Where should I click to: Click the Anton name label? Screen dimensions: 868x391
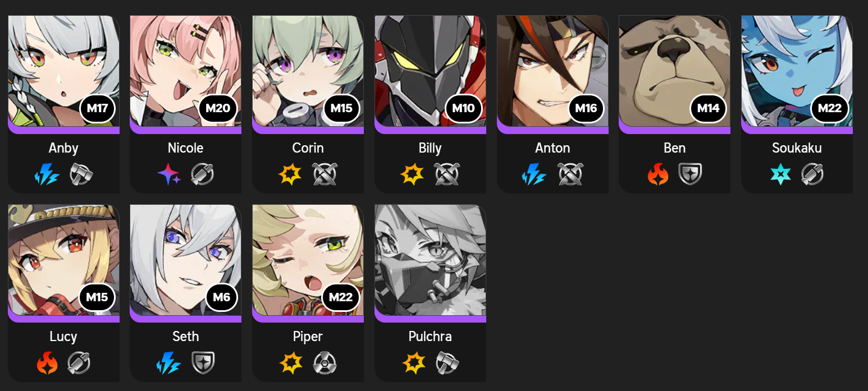tap(552, 148)
